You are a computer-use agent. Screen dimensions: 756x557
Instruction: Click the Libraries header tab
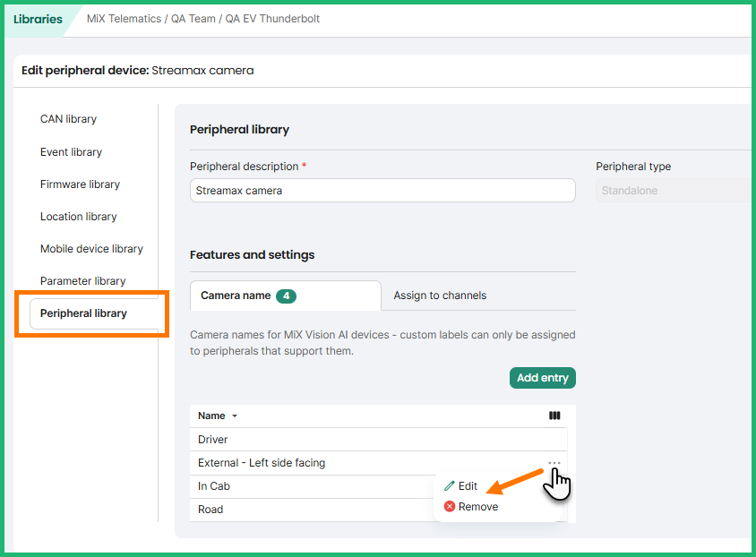click(x=38, y=19)
